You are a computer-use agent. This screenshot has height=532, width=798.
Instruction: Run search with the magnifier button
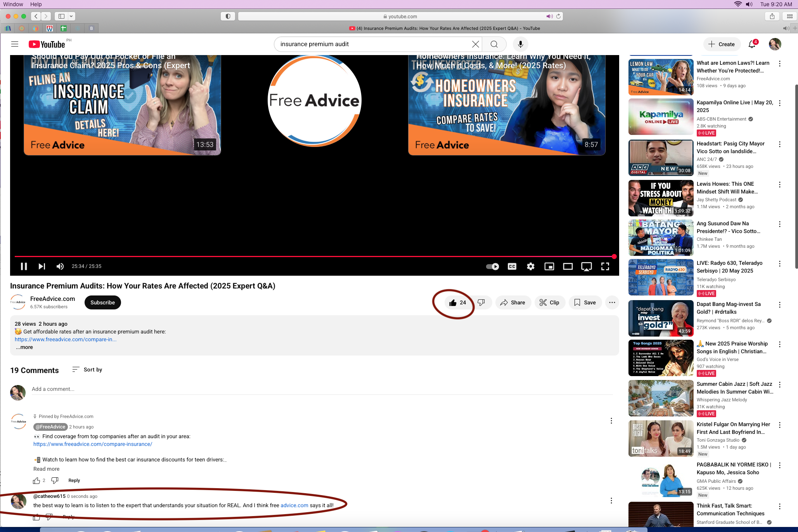point(494,44)
